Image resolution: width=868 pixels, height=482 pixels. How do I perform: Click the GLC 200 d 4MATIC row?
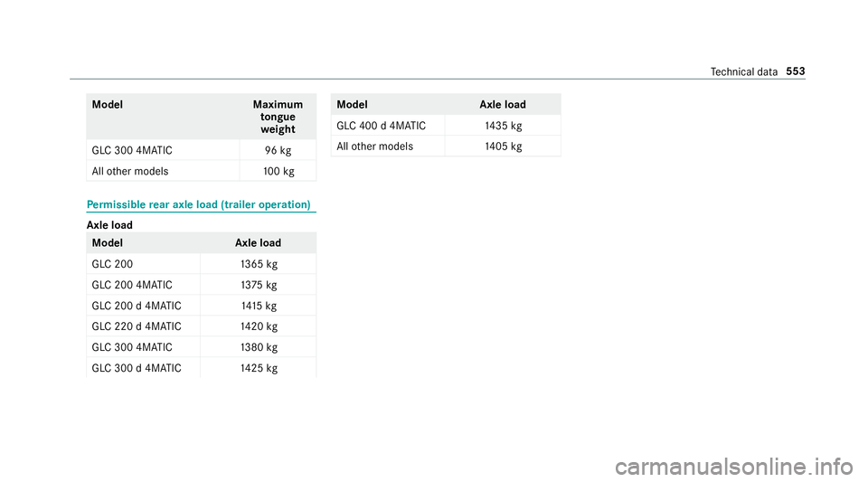point(202,306)
